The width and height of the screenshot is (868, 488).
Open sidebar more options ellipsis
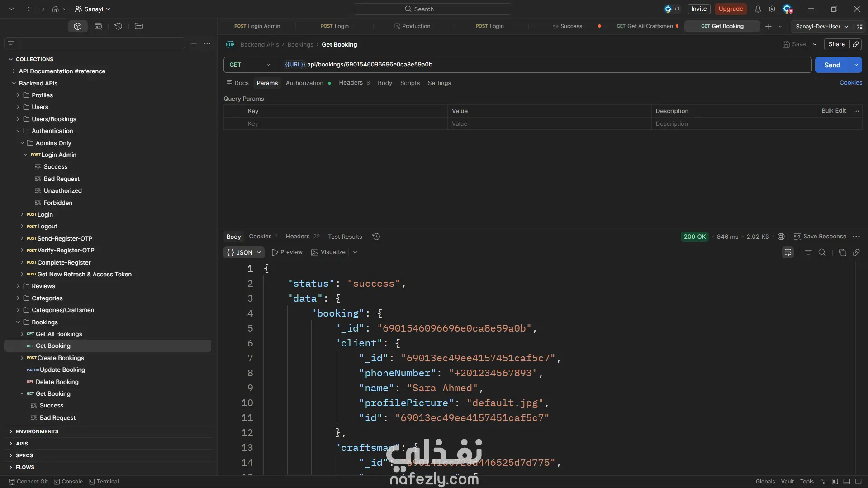coord(207,43)
